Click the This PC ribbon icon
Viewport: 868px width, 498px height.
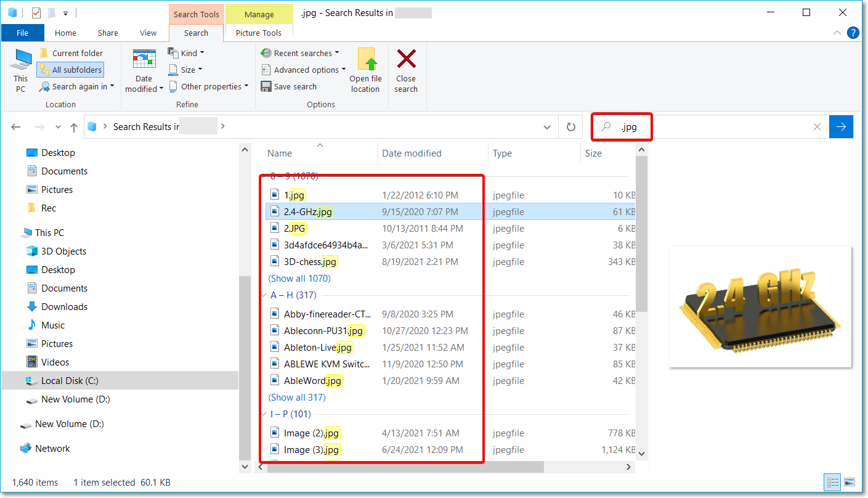click(x=21, y=71)
